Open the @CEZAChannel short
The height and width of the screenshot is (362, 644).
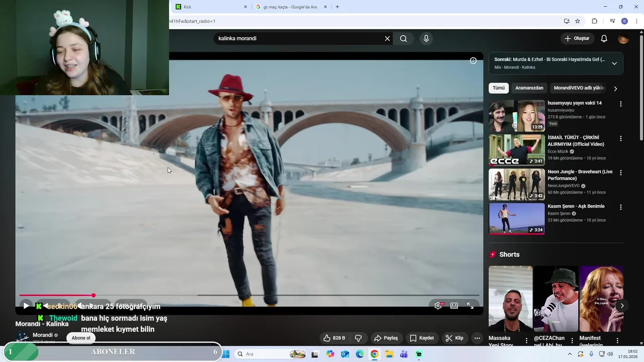coord(556,299)
